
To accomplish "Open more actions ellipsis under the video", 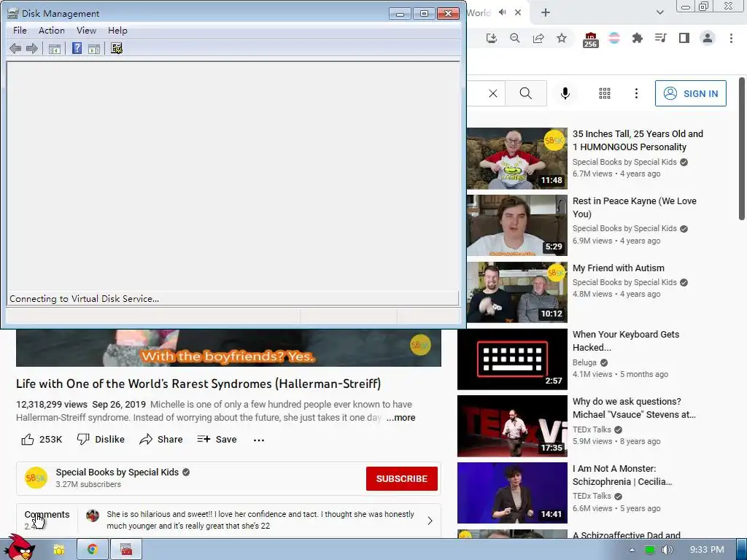I will (259, 440).
